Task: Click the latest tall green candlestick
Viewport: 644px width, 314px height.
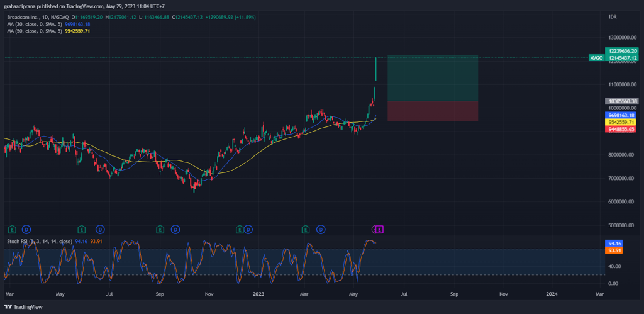Action: tap(376, 69)
